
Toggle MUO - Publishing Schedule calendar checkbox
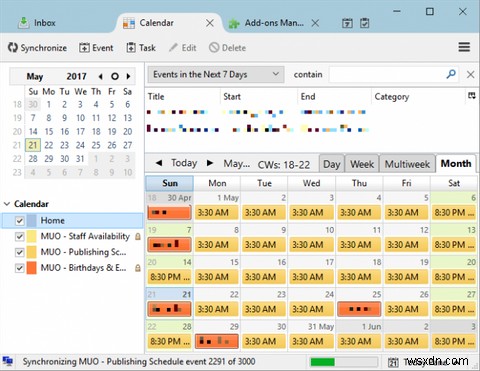click(20, 252)
